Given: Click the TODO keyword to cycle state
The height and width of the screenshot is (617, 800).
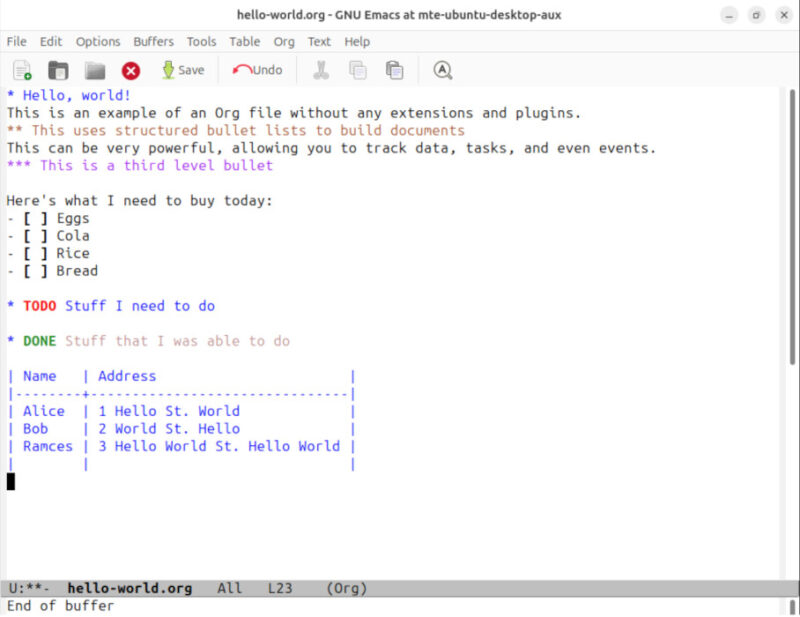Looking at the screenshot, I should [x=39, y=306].
